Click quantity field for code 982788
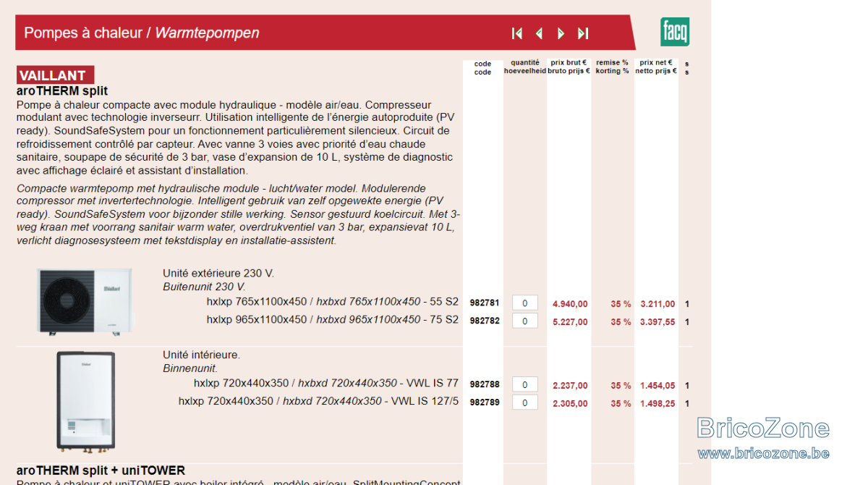 pos(525,385)
